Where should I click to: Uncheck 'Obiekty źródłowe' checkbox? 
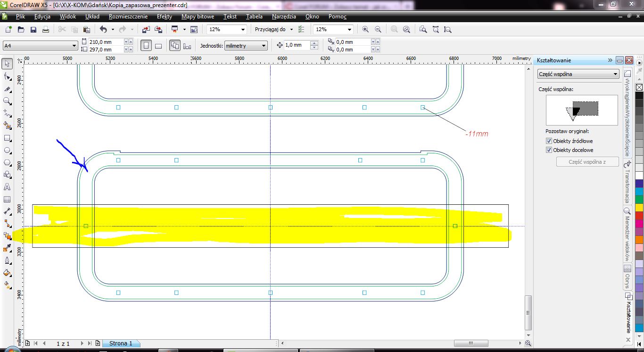(549, 141)
